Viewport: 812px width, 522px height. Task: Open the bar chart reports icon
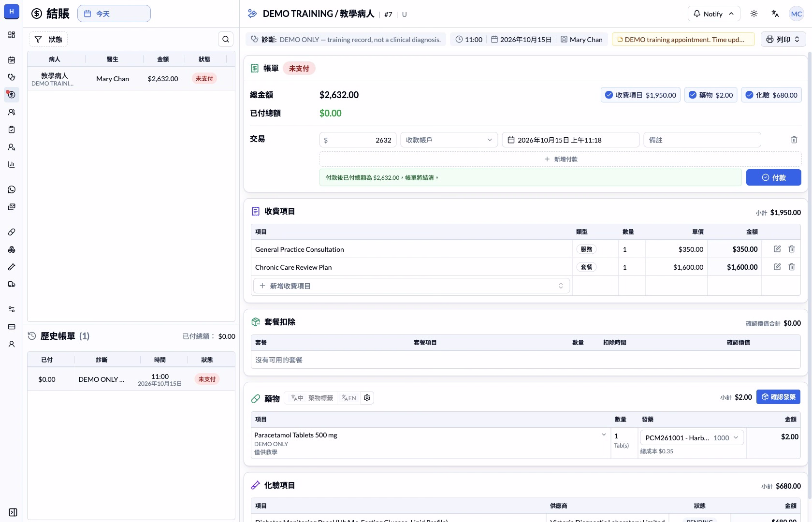12,164
